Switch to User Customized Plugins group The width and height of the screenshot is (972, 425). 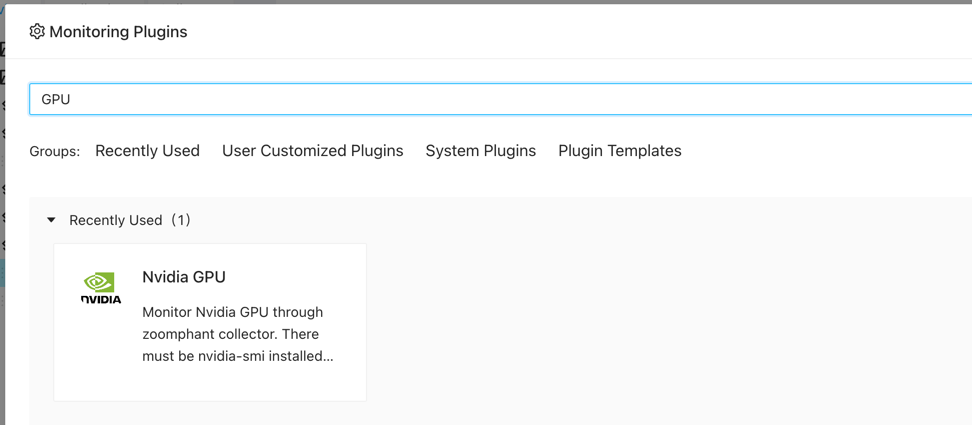click(x=312, y=151)
